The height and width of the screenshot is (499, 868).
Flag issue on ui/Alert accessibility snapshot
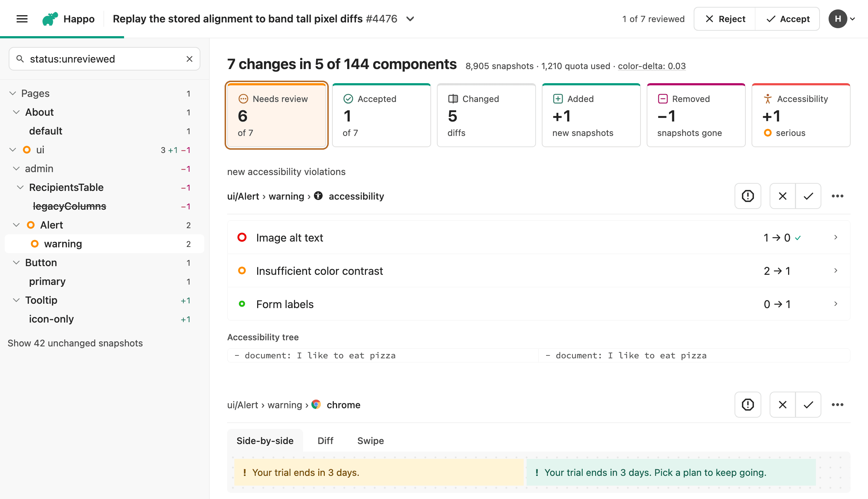point(748,196)
